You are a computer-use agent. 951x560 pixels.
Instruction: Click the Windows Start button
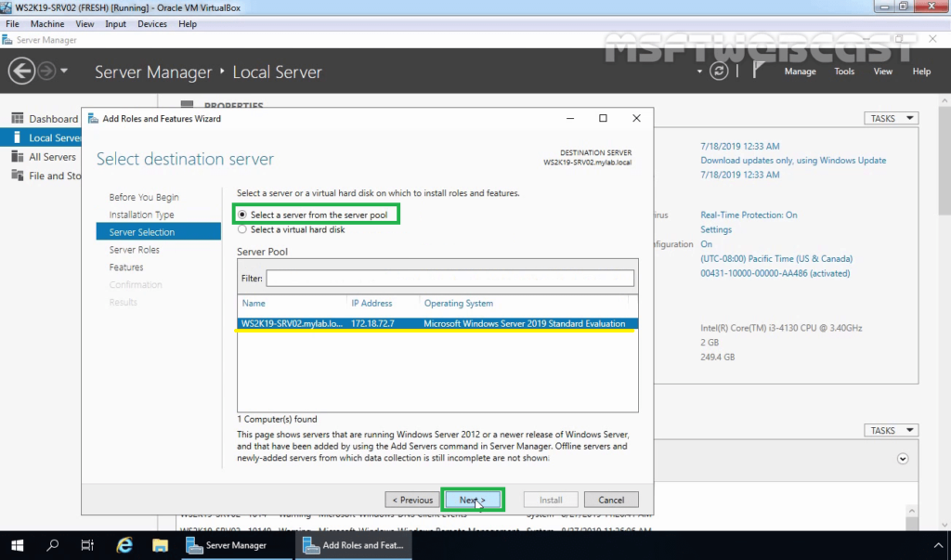click(x=17, y=545)
